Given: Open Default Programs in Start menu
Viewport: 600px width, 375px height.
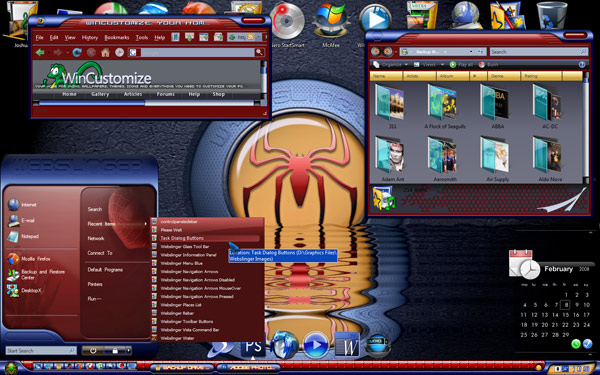Looking at the screenshot, I should tap(105, 270).
